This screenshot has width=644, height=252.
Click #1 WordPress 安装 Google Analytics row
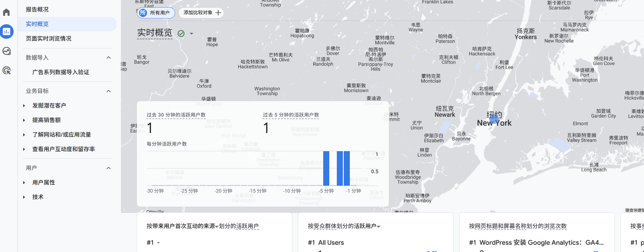(x=537, y=243)
